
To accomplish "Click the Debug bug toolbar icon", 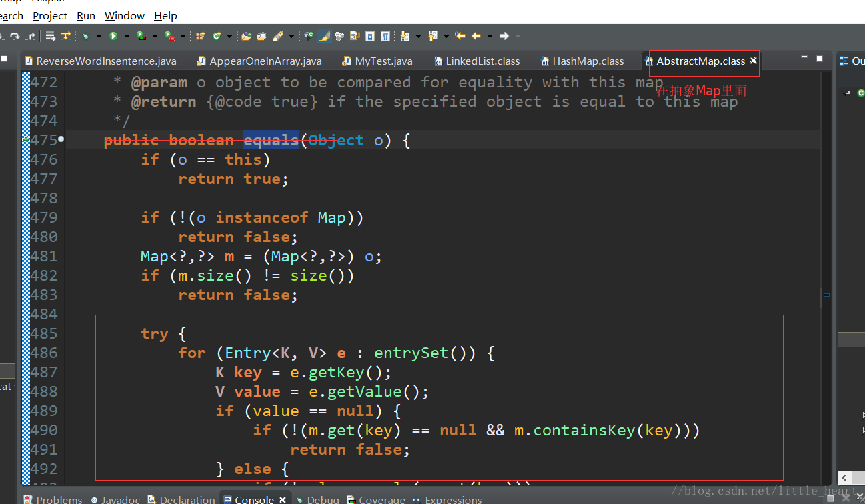I will coord(85,35).
